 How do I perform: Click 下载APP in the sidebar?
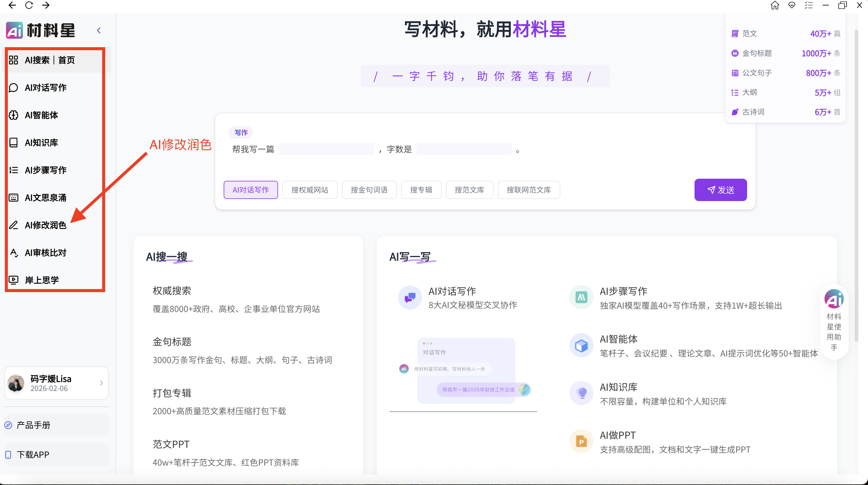[x=33, y=454]
